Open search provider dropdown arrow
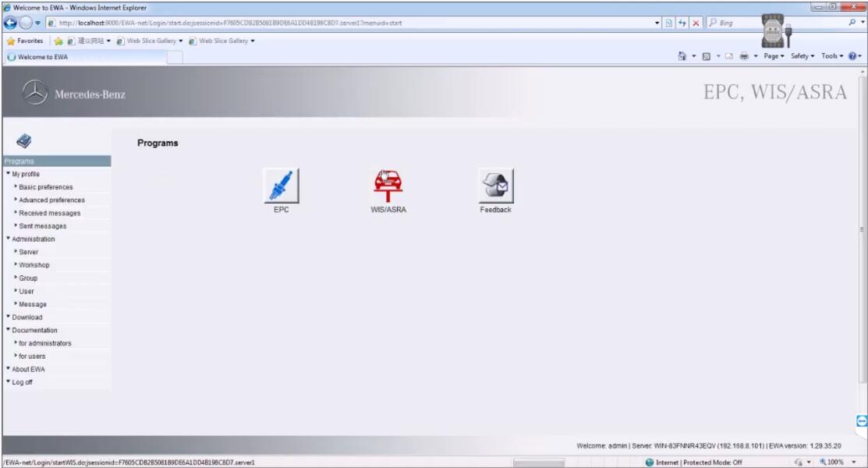 click(863, 22)
